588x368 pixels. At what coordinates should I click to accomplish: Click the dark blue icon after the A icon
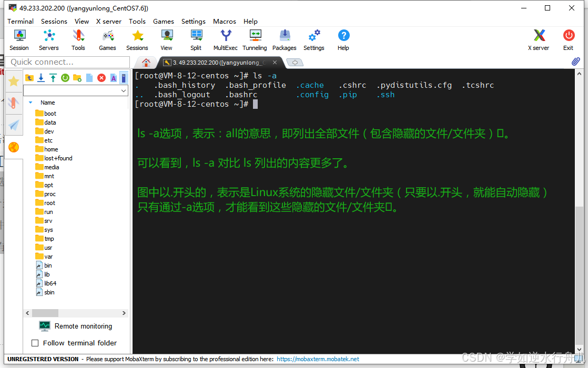point(124,78)
